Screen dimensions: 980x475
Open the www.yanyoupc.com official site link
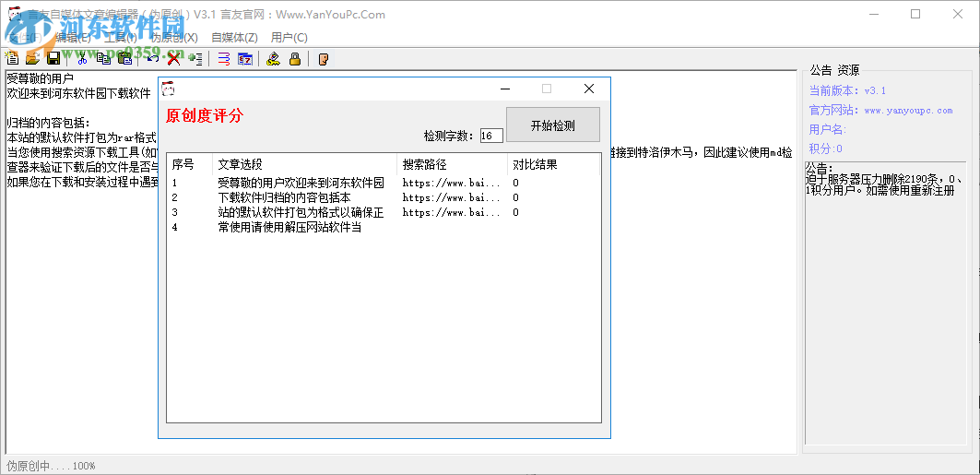(x=908, y=111)
